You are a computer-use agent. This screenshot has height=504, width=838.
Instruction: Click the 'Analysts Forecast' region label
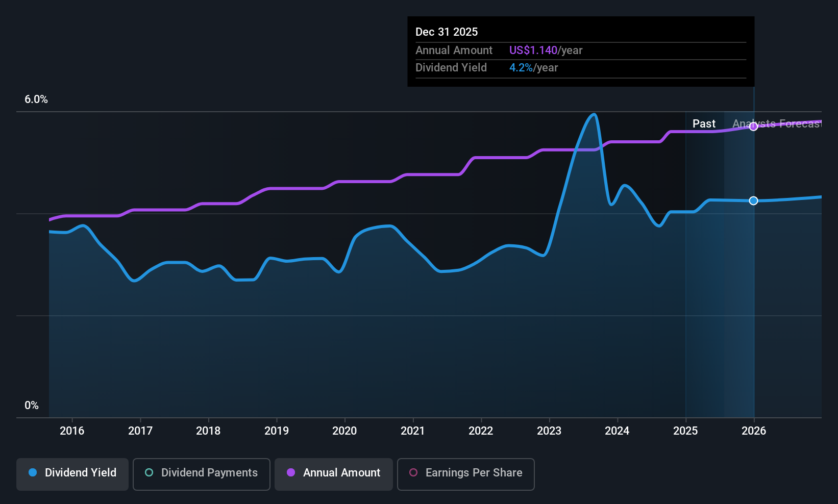click(x=777, y=123)
